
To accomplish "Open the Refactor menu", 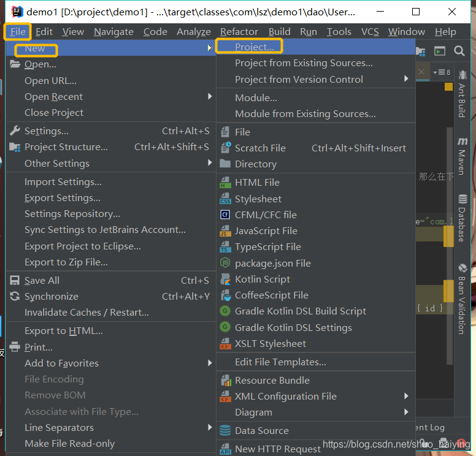I will coord(239,31).
